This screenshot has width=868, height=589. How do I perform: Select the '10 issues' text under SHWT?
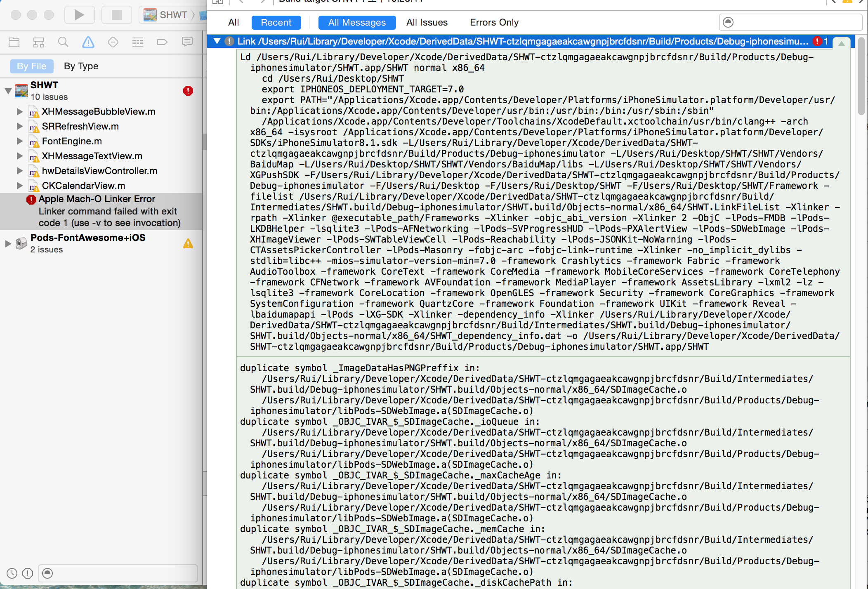click(49, 97)
